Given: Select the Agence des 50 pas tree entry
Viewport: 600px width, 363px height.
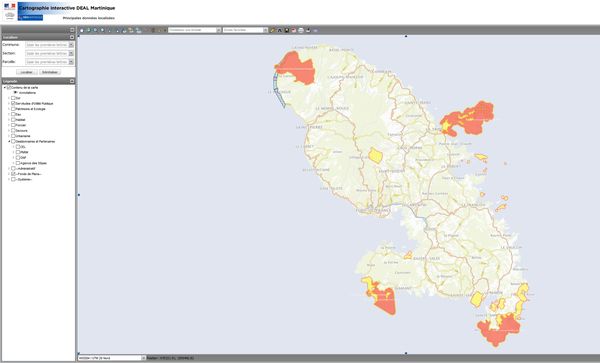Looking at the screenshot, I should pyautogui.click(x=33, y=163).
